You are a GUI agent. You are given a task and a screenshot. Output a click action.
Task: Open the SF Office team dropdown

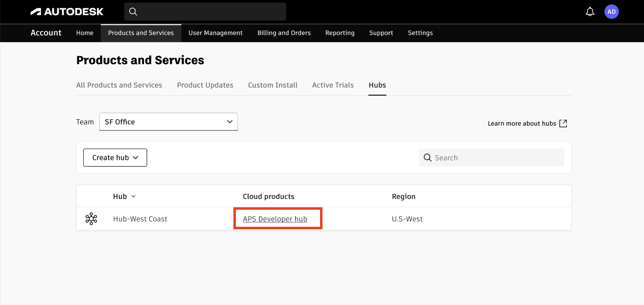pyautogui.click(x=168, y=121)
